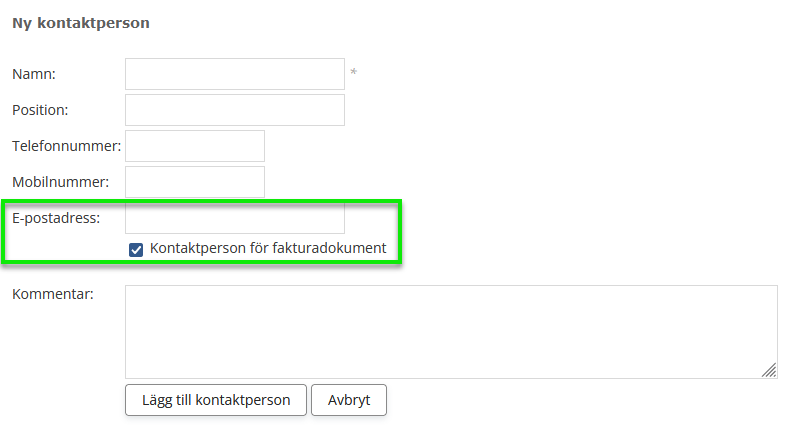The height and width of the screenshot is (448, 795).
Task: Select the Mobilnummer text field
Action: (x=195, y=182)
